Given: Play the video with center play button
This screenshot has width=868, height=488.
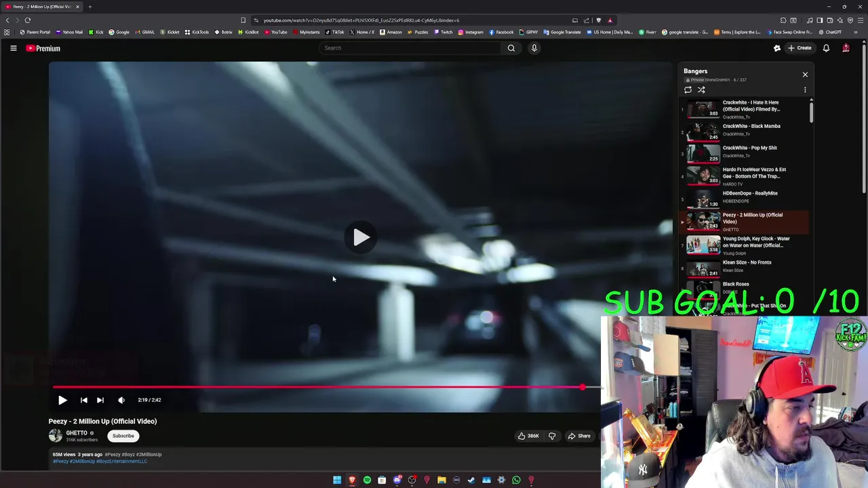Looking at the screenshot, I should [361, 237].
